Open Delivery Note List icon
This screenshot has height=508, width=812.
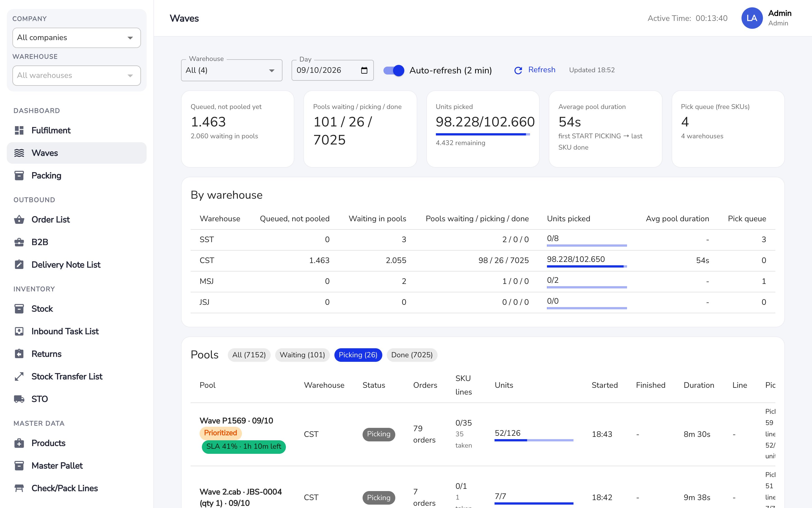[x=19, y=264]
